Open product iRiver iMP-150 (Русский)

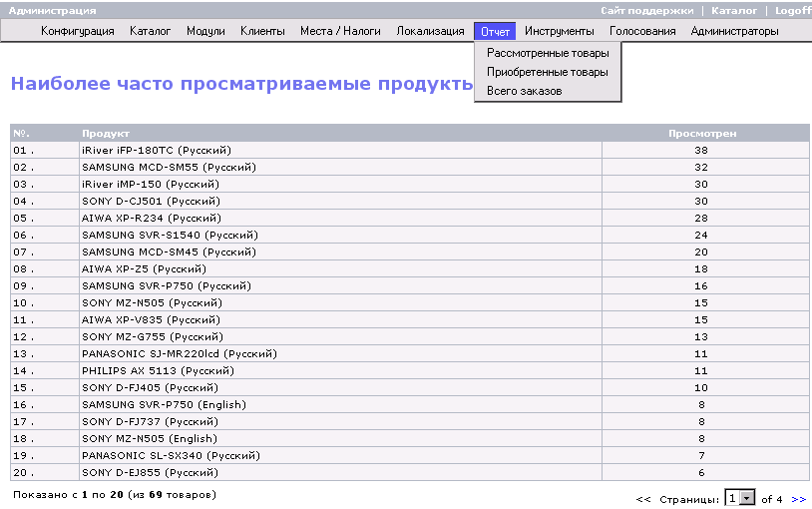click(x=151, y=184)
